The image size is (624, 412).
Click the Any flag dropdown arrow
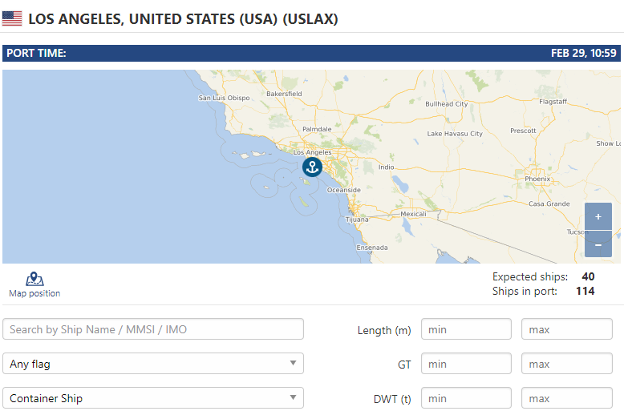point(293,363)
